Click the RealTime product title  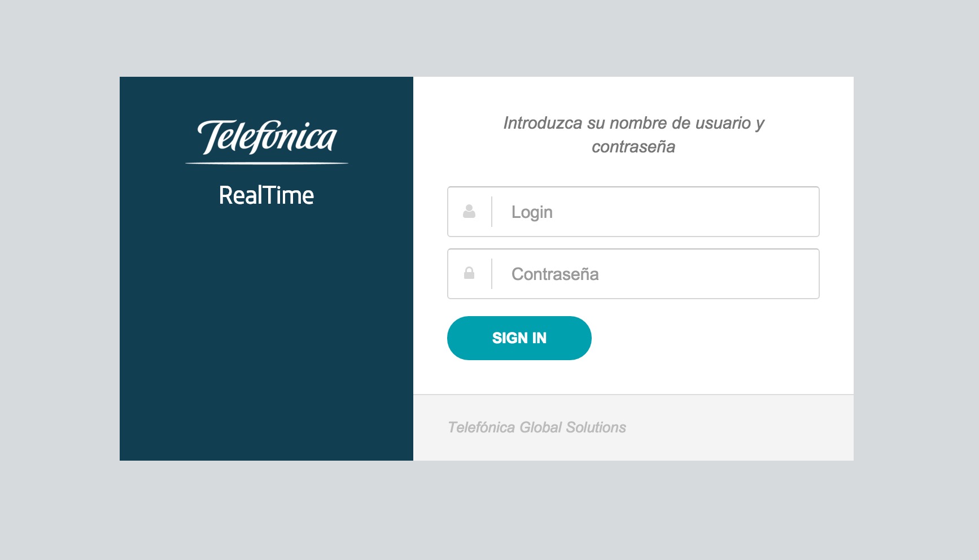[x=266, y=195]
